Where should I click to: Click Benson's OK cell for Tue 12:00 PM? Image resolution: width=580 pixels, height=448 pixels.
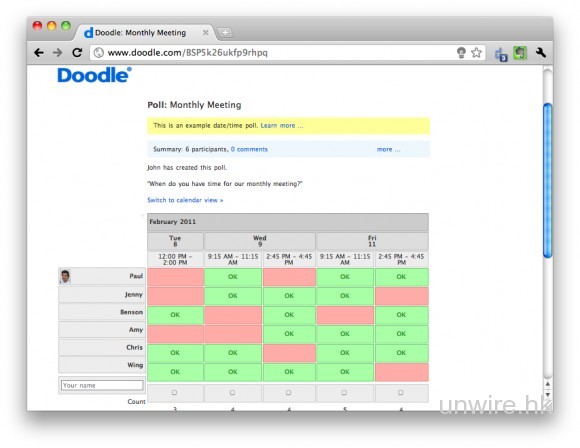click(175, 315)
